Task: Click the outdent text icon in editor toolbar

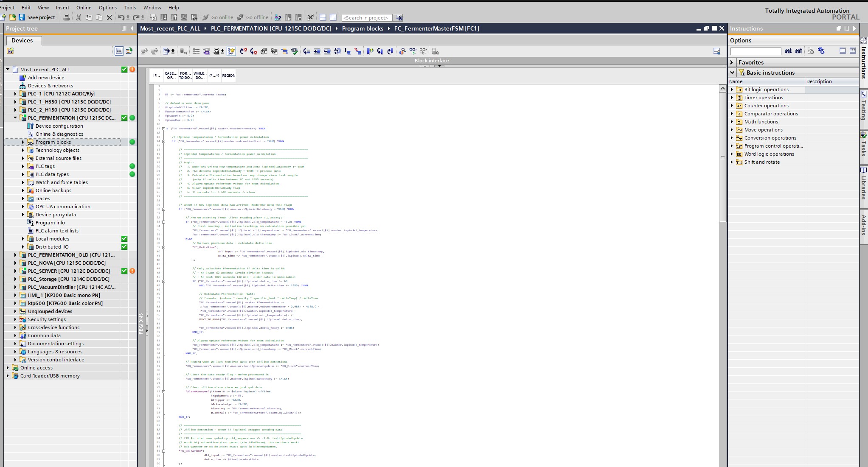Action: 327,51
